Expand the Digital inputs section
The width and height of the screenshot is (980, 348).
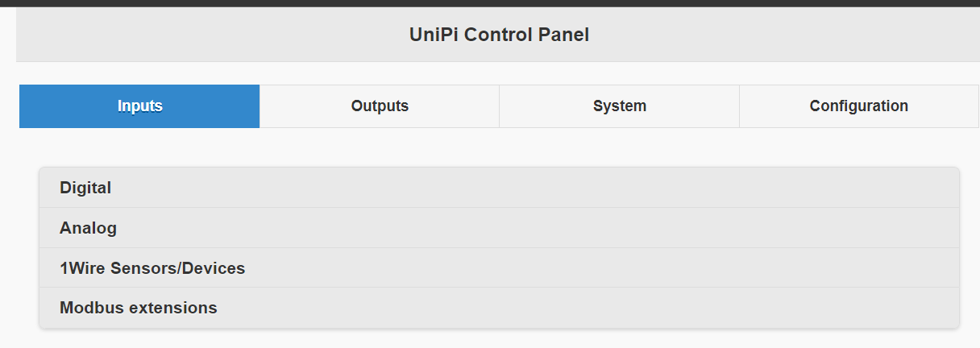(x=499, y=188)
